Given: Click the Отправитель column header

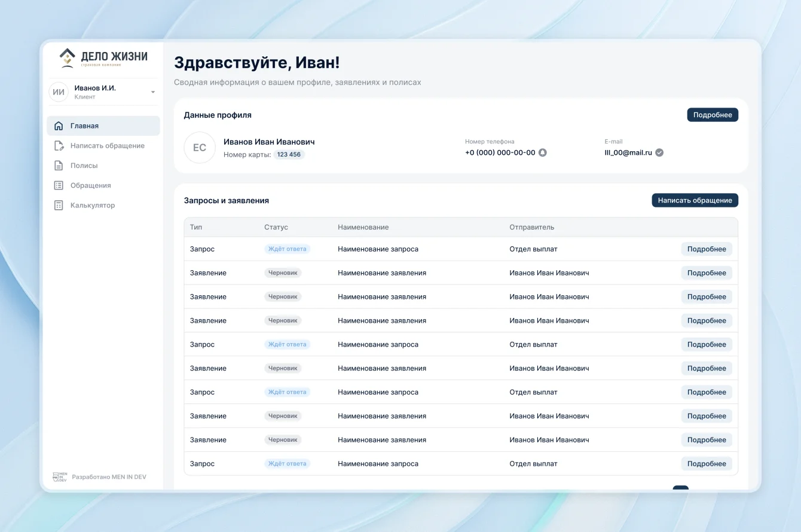Looking at the screenshot, I should click(x=532, y=227).
